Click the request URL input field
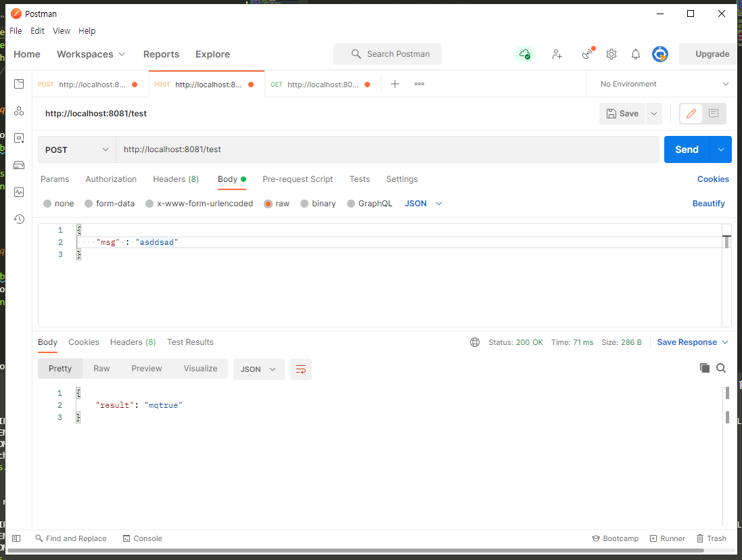Screen dimensions: 742x560 pyautogui.click(x=387, y=149)
